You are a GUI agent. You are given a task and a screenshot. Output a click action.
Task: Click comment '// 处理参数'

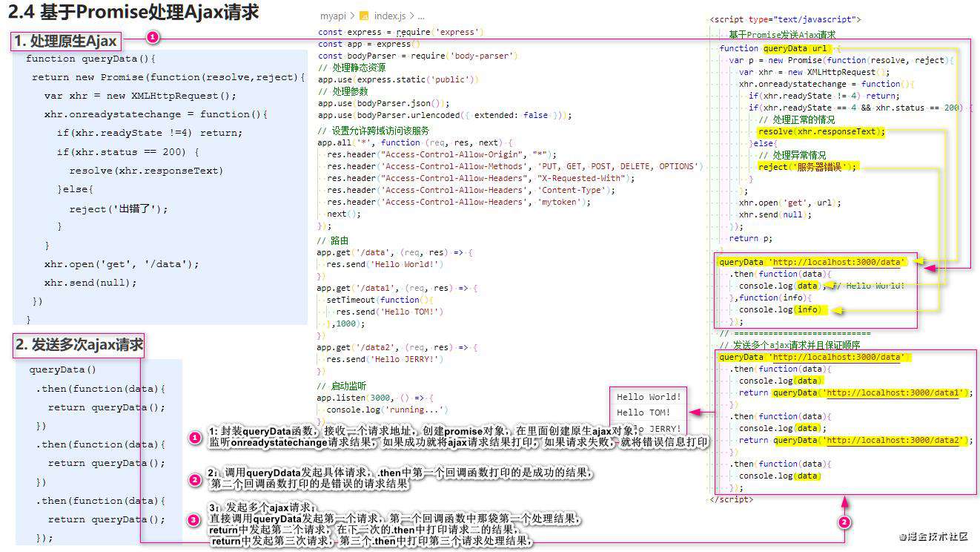[342, 91]
